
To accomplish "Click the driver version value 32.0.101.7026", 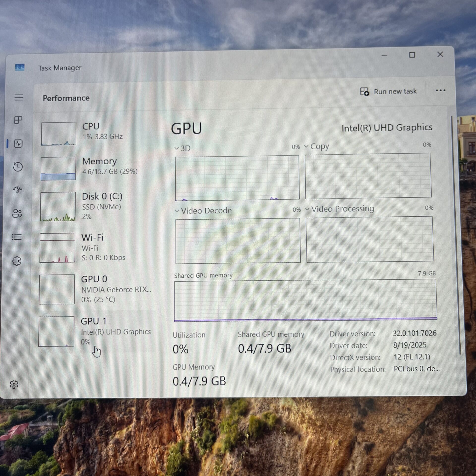I will (x=415, y=333).
